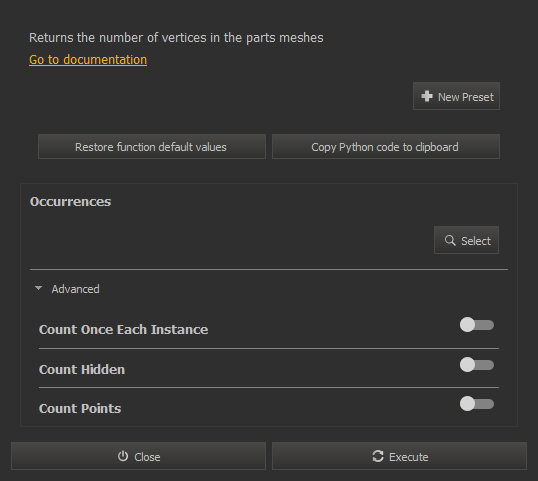Screen dimensions: 538x481
Task: Collapse the Advanced section arrow
Action: point(38,288)
